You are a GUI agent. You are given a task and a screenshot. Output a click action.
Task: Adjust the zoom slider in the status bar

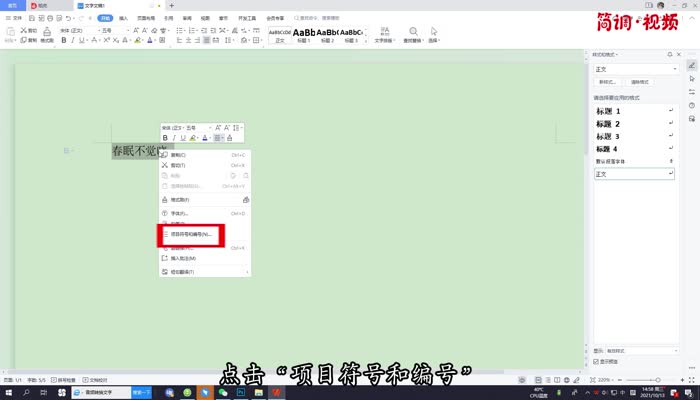[655, 381]
